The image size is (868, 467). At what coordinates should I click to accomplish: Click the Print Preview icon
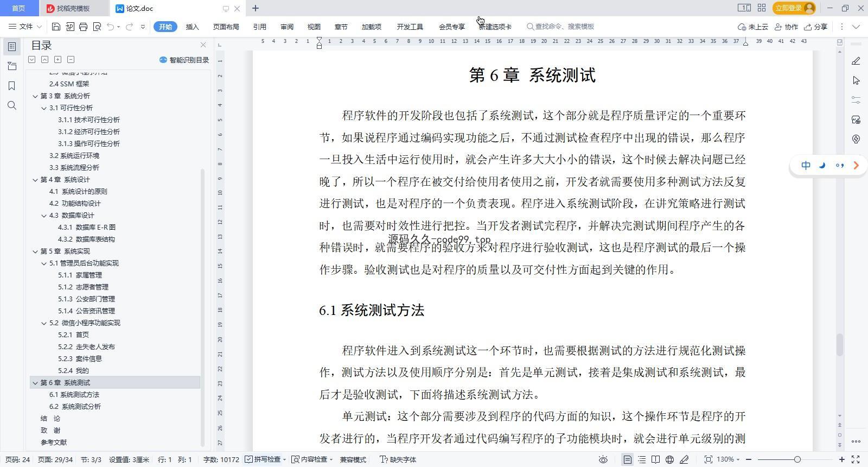pyautogui.click(x=97, y=27)
